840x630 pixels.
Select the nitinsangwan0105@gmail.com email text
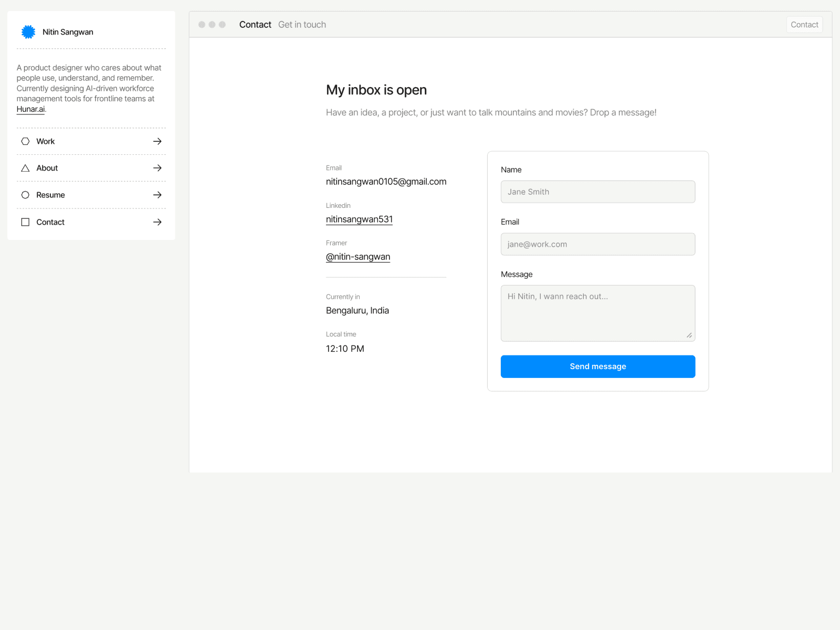tap(386, 182)
